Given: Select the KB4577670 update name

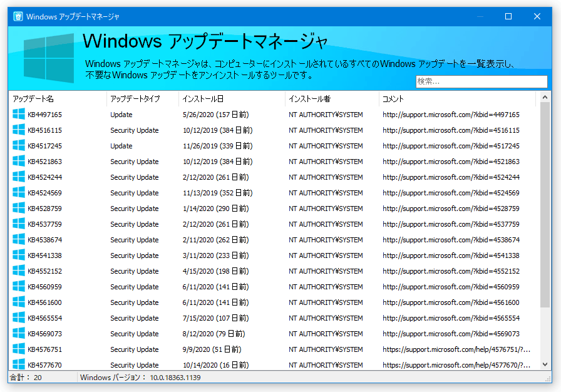Looking at the screenshot, I should [44, 365].
